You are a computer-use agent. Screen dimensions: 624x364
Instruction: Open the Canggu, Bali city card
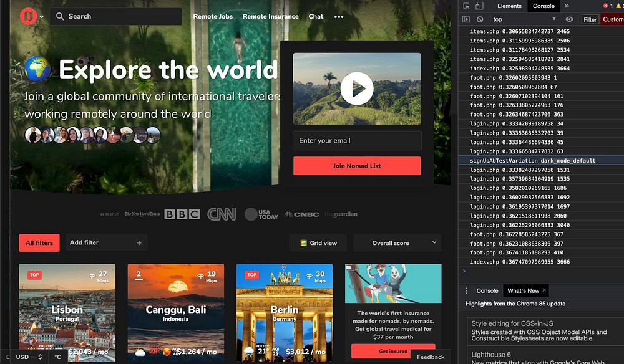coord(176,313)
